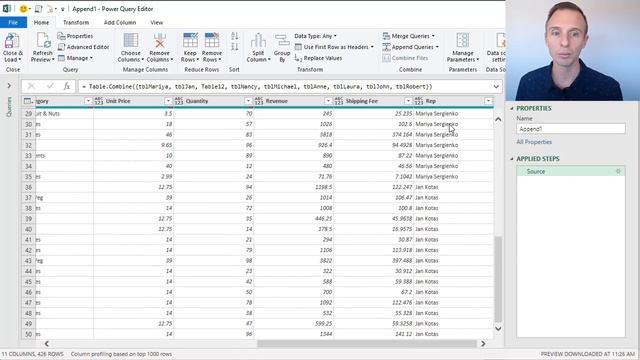Select the Source applied step

[x=570, y=171]
